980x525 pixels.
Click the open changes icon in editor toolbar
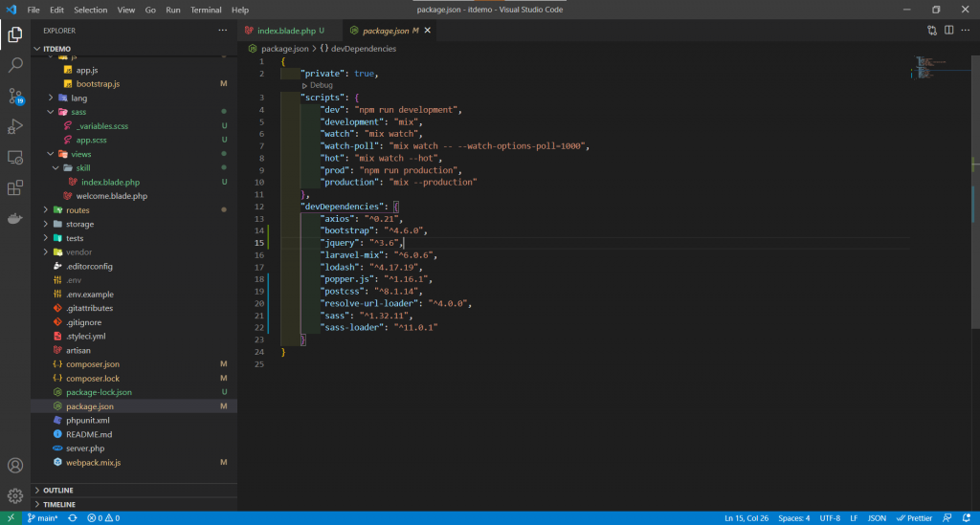[x=932, y=31]
